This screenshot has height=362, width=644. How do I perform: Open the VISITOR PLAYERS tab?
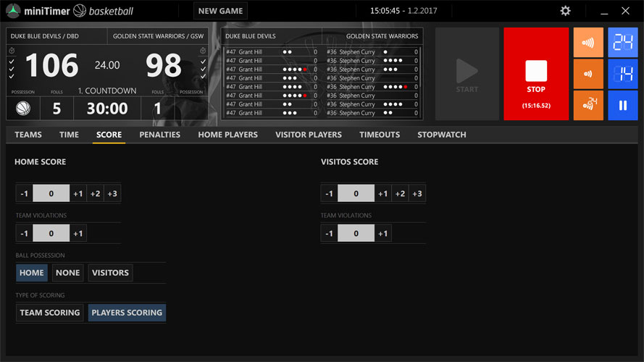[x=309, y=135]
